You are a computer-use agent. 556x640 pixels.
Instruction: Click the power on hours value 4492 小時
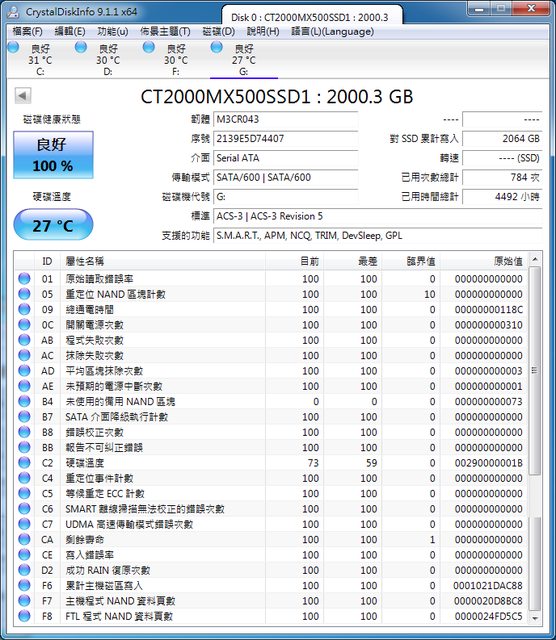point(502,197)
